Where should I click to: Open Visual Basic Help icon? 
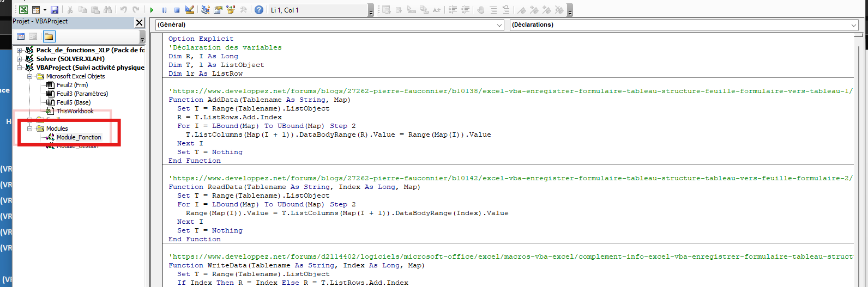click(259, 10)
